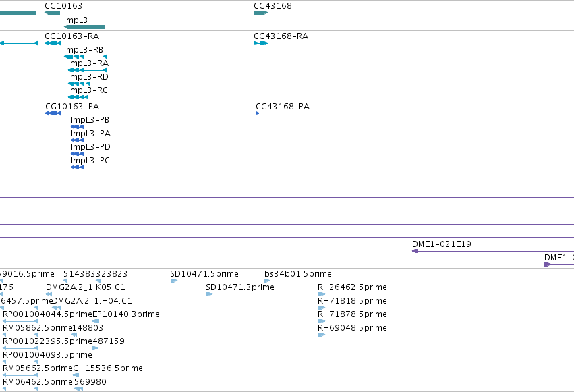Viewport: 574px width, 392px height.
Task: Click the RH71818.5prime EST label
Action: (x=352, y=301)
